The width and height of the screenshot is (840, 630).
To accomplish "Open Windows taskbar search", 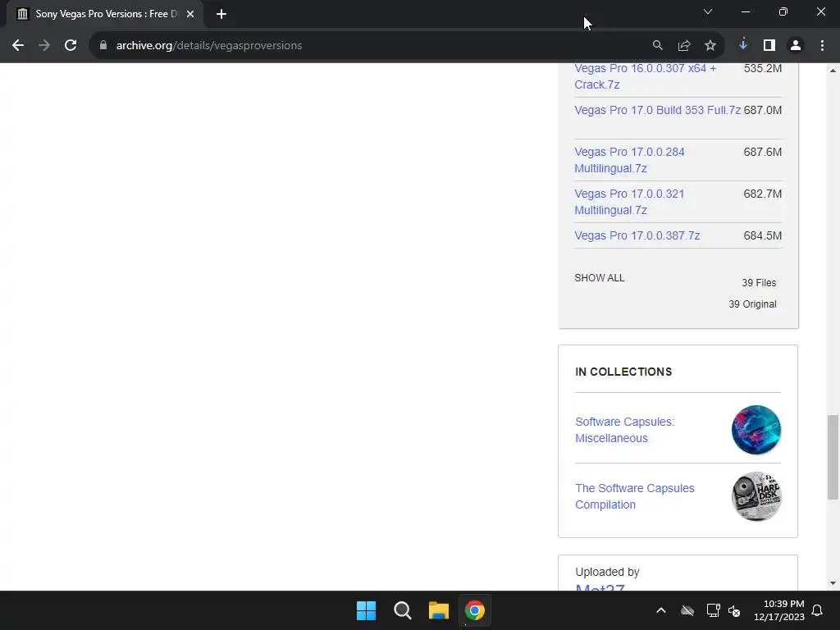I will pyautogui.click(x=402, y=610).
